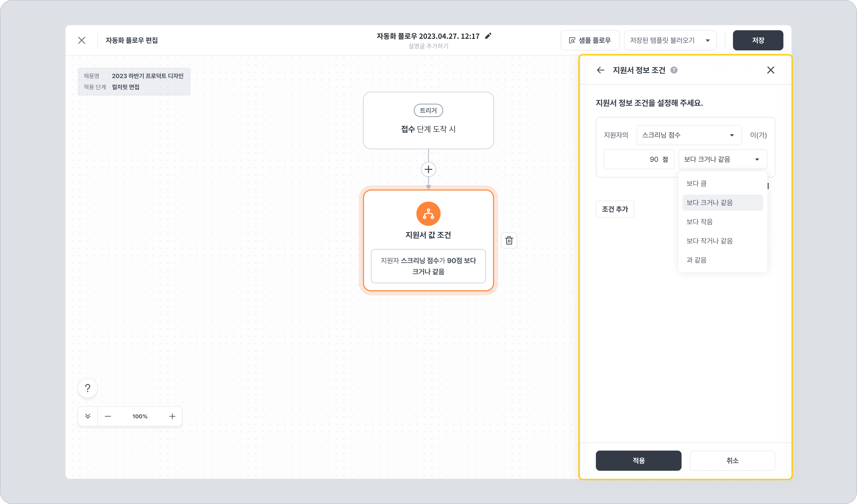Zoom out with the minus button
Image resolution: width=857 pixels, height=504 pixels.
(108, 416)
